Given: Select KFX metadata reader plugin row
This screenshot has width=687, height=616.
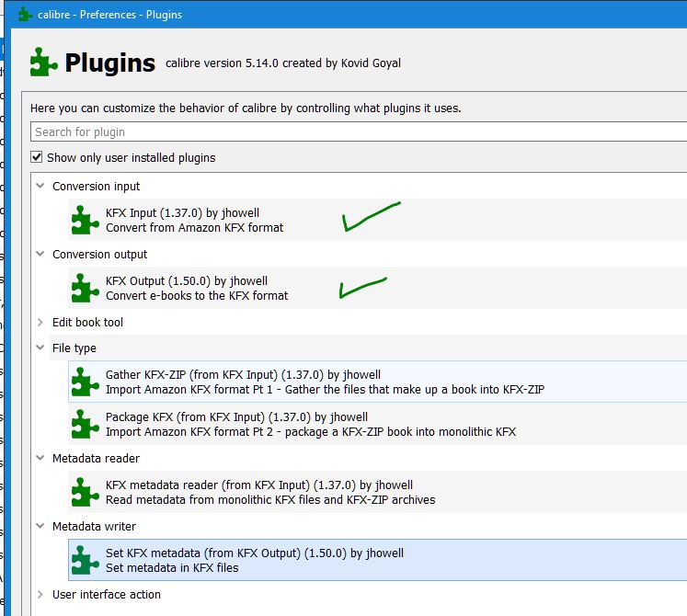Looking at the screenshot, I should [377, 492].
